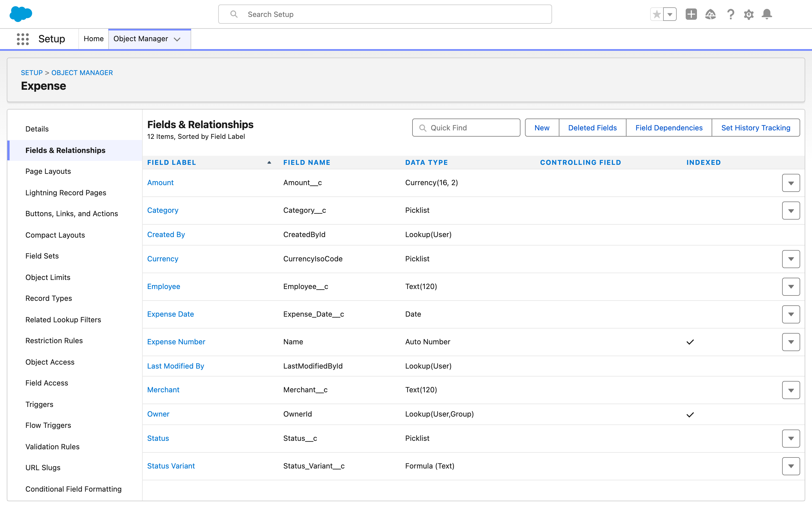Open the Amount field link
Screen dimensions: 812x508
160,182
